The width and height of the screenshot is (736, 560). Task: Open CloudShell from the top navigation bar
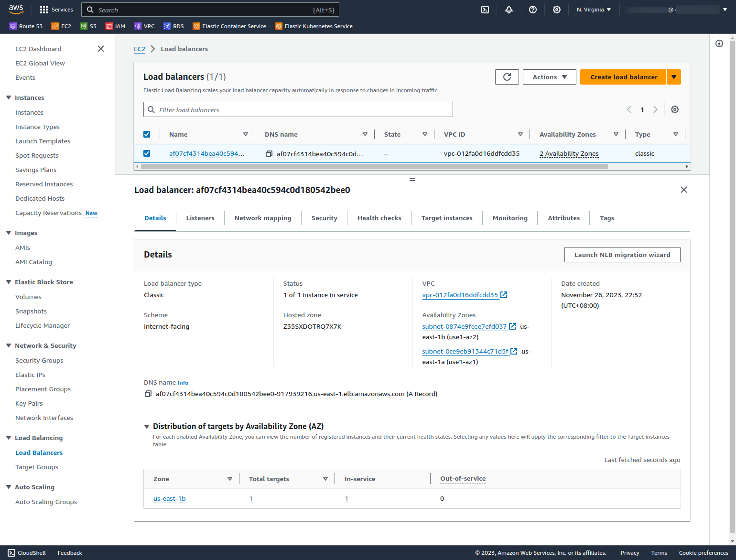coord(485,10)
